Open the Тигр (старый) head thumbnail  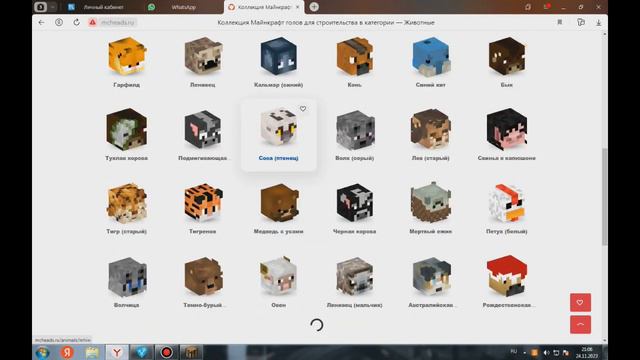pyautogui.click(x=127, y=203)
